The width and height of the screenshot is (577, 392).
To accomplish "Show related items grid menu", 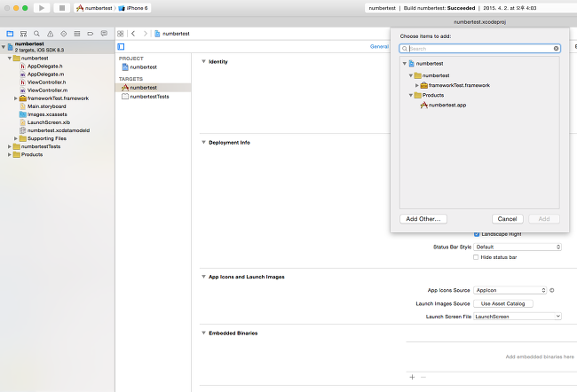I will (121, 34).
